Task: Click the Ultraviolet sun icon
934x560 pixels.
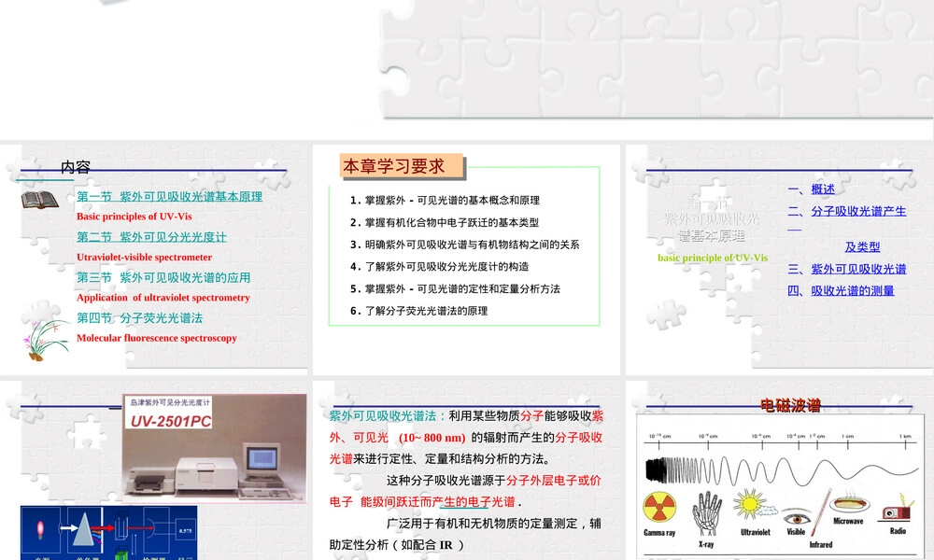Action: 750,505
